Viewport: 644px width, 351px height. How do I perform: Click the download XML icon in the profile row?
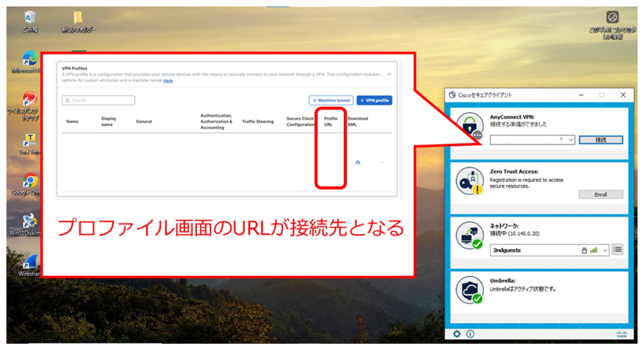(358, 162)
